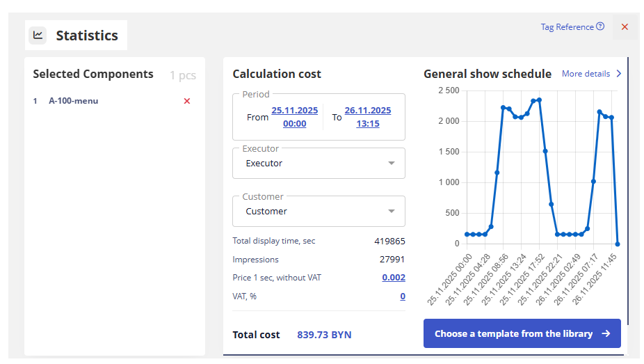Select A-100-menu component in the list
The width and height of the screenshot is (644, 364).
[73, 101]
